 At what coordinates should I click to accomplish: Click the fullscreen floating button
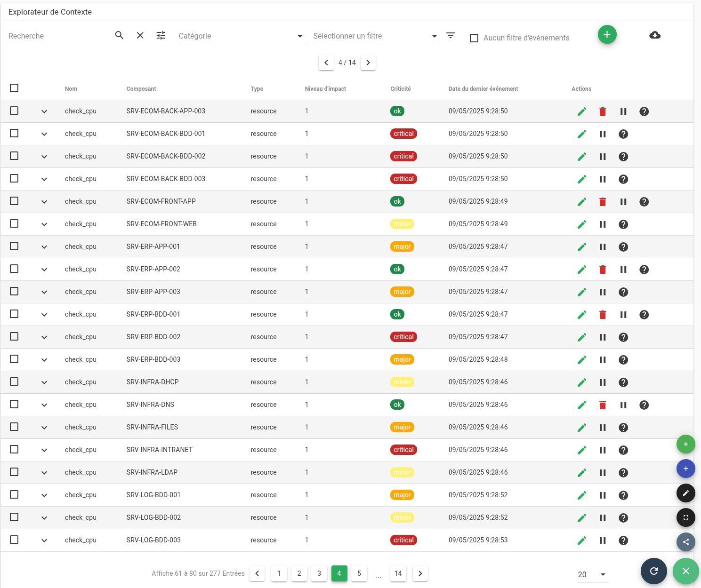point(686,517)
